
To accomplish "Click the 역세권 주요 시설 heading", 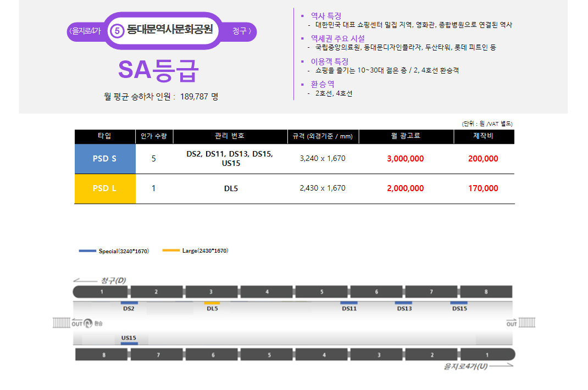I will point(337,38).
